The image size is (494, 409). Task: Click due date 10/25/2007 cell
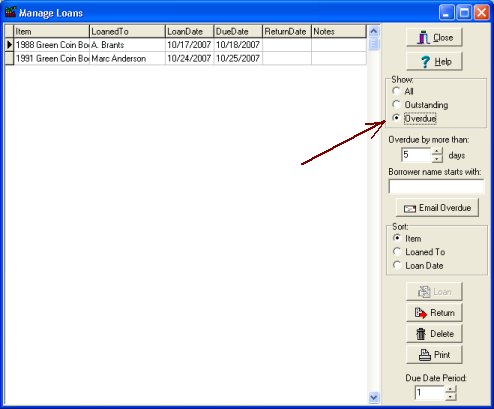(x=238, y=58)
